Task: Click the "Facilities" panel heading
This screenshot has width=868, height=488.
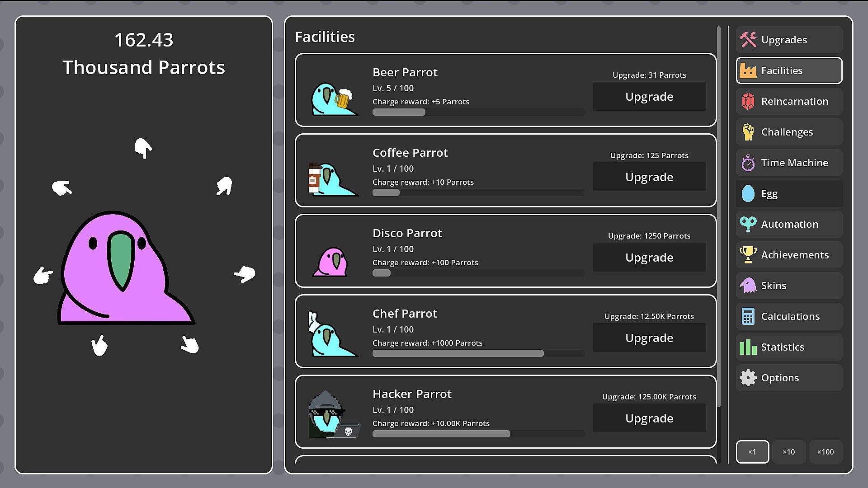Action: click(x=325, y=37)
